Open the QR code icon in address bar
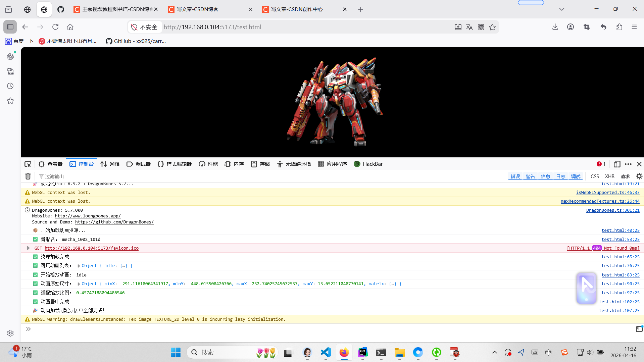Image resolution: width=644 pixels, height=362 pixels. (481, 27)
